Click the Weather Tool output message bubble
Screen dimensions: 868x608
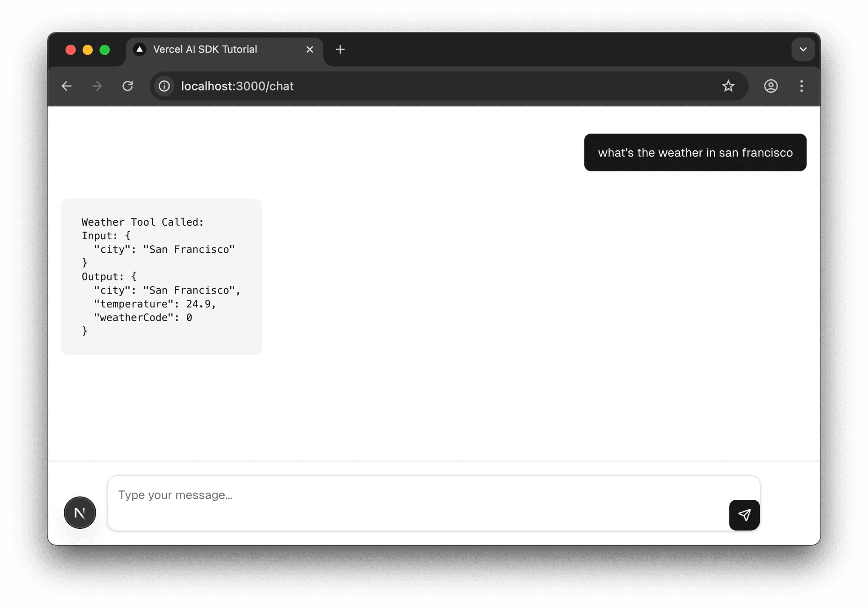tap(161, 276)
